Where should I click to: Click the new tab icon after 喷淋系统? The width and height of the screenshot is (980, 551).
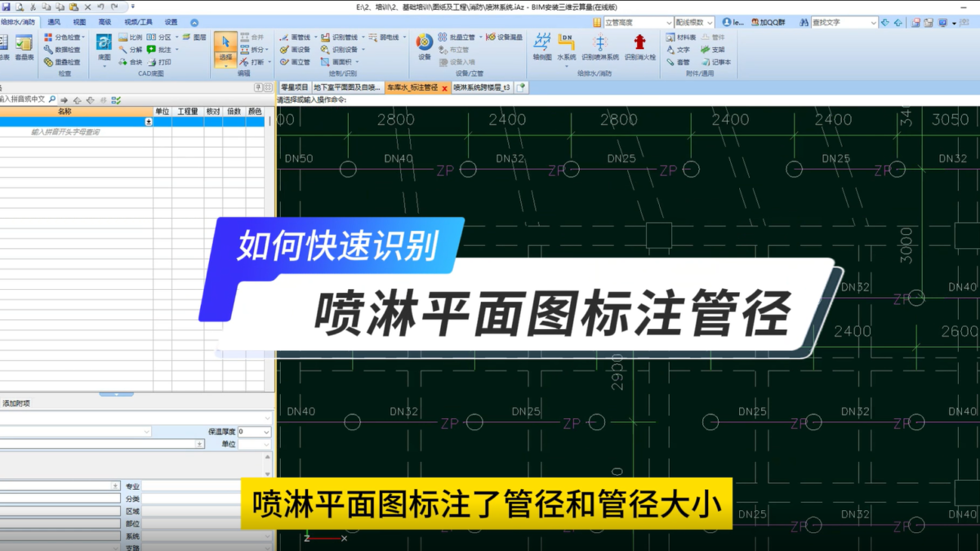click(x=521, y=87)
